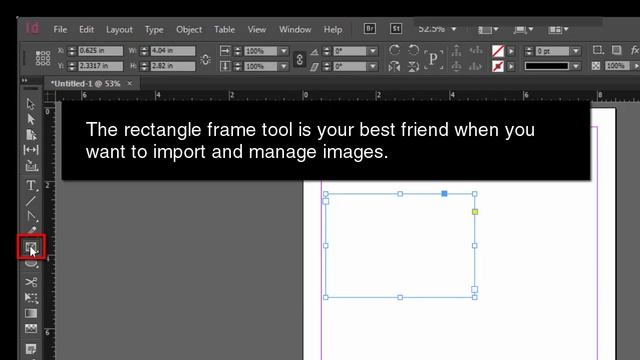
Task: Expand the fill swatch flyout arrow
Action: [511, 51]
